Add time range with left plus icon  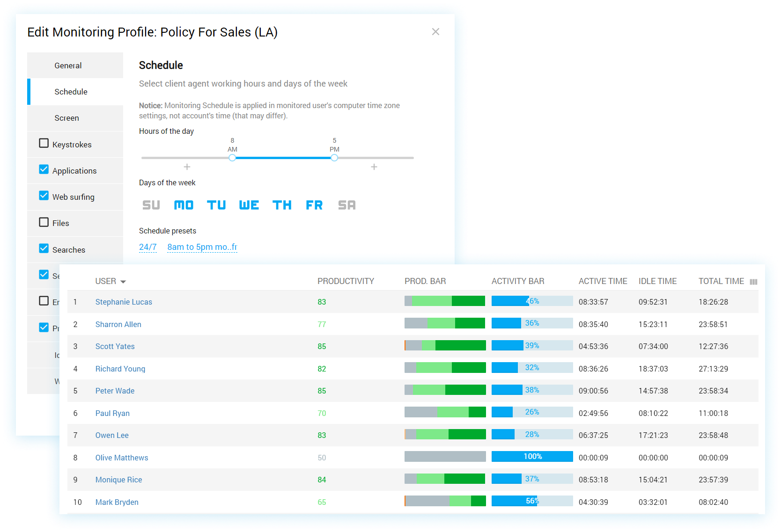[187, 167]
